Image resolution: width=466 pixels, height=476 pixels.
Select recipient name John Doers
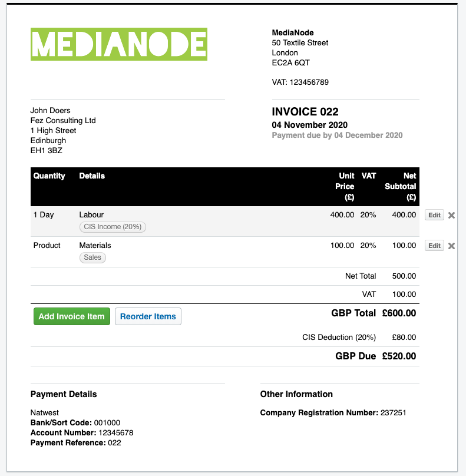(50, 110)
